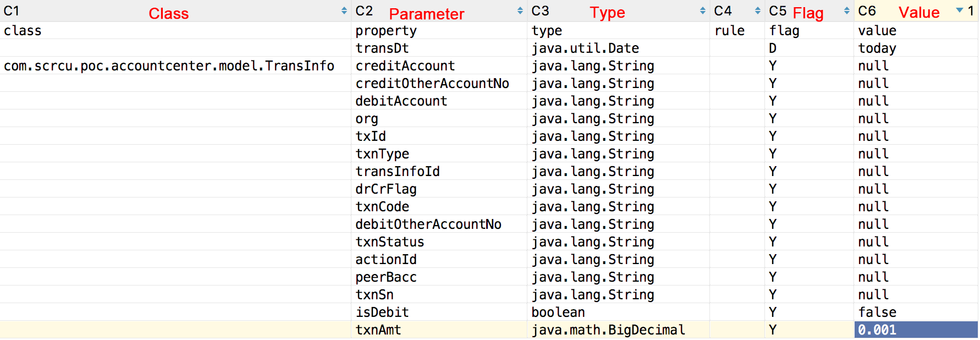Sort by column C5 using its arrows
Image resolution: width=980 pixels, height=340 pixels.
pos(847,10)
